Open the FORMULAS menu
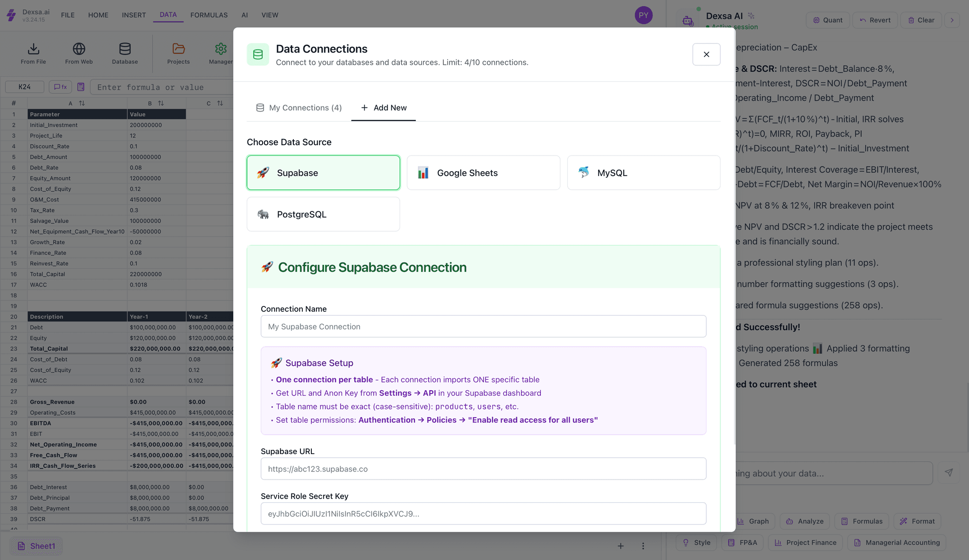Viewport: 969px width, 560px height. pyautogui.click(x=209, y=15)
